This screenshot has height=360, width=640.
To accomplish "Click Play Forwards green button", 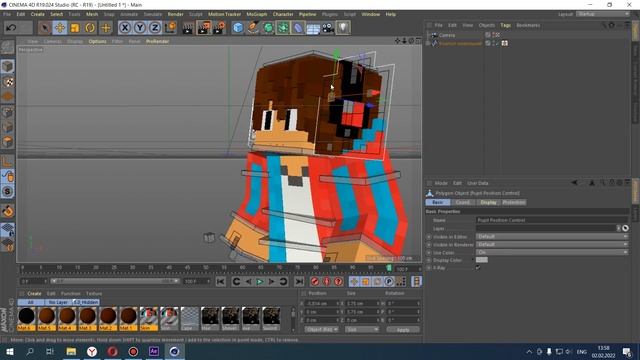I will tap(260, 282).
